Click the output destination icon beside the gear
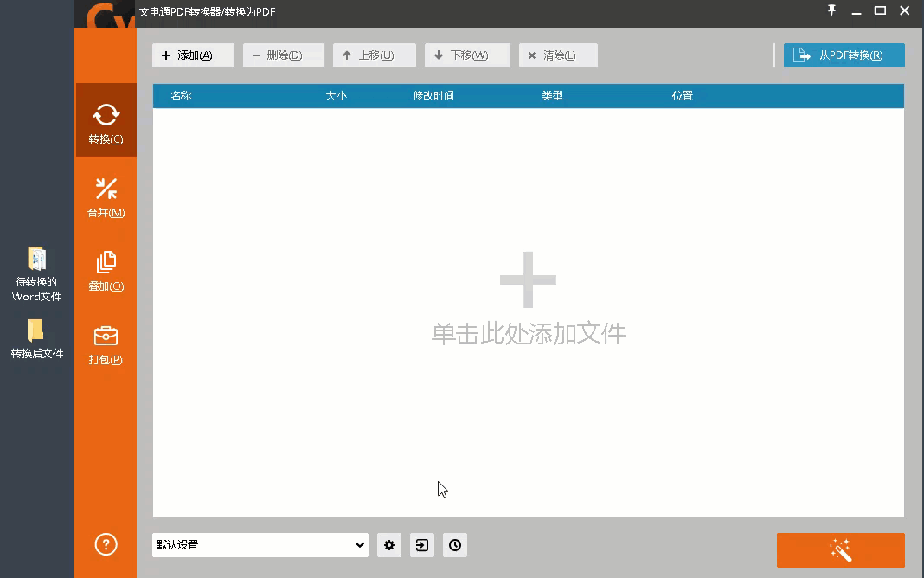 point(421,545)
